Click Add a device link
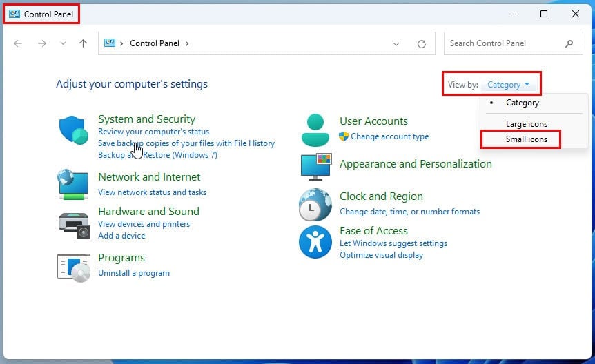Screen dimensions: 595x364 (121, 236)
